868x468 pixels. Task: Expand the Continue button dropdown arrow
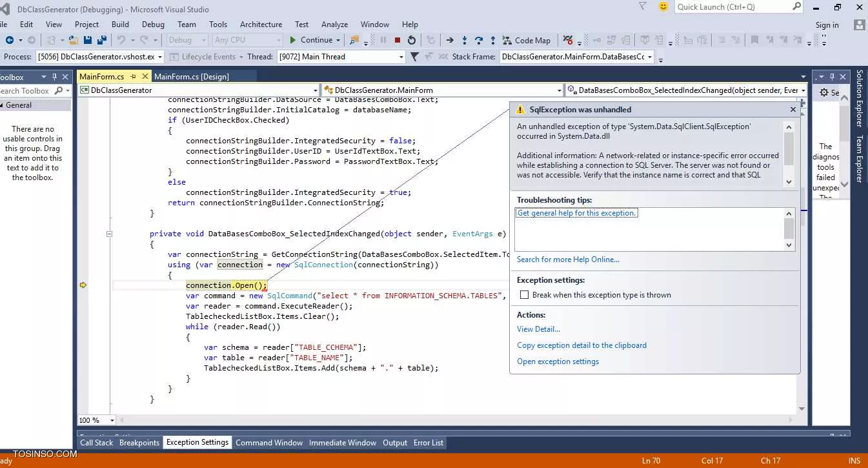pos(339,40)
